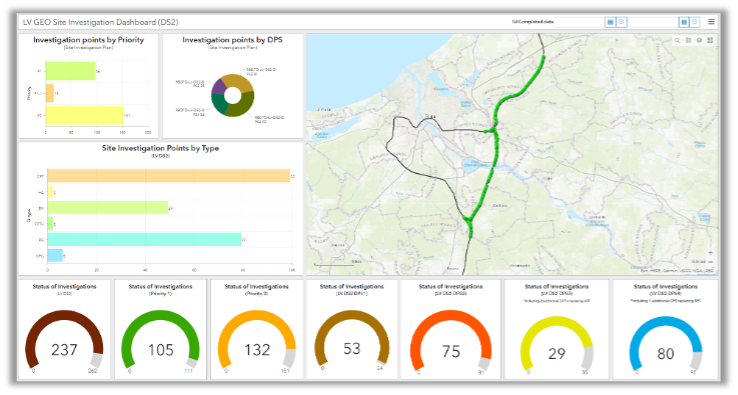738x395 pixels.
Task: Click the blue gauge showing 80
Action: coord(666,343)
